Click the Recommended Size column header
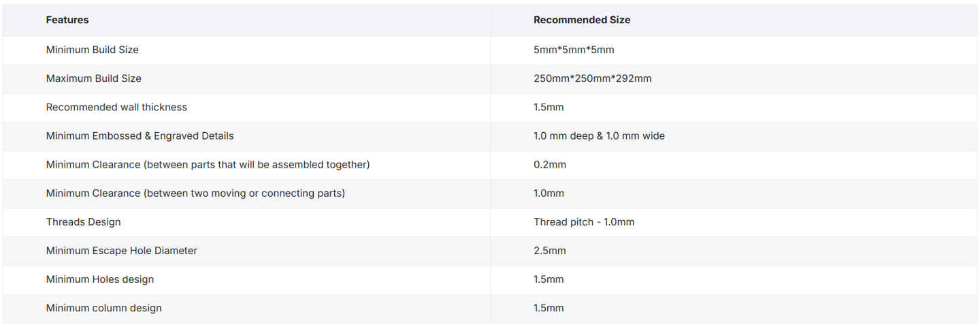Screen dimensions: 980x327 582,20
